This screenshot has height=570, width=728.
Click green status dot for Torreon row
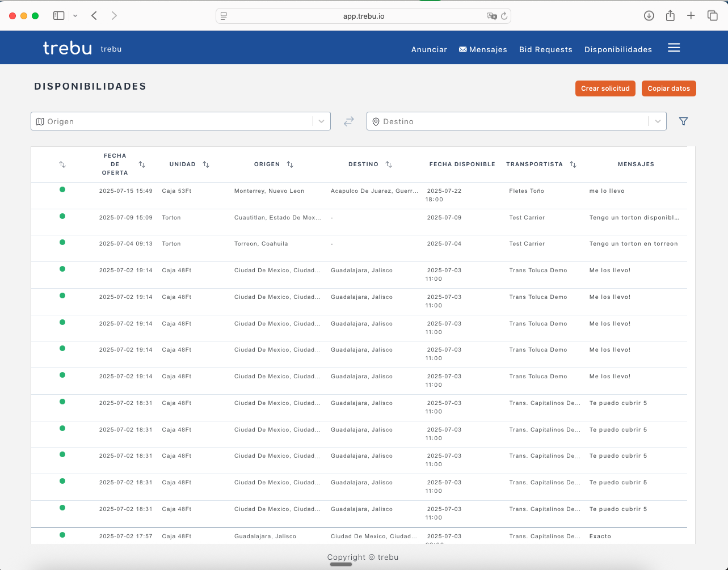coord(62,242)
